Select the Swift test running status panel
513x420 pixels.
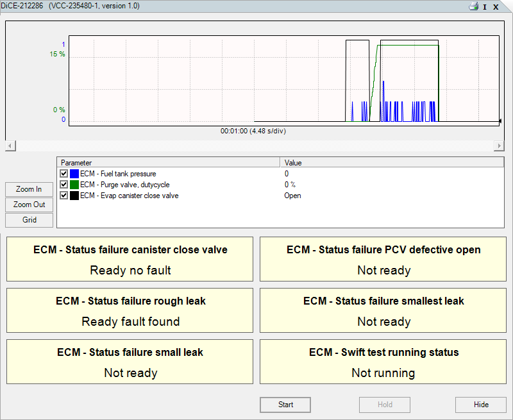[x=383, y=362]
